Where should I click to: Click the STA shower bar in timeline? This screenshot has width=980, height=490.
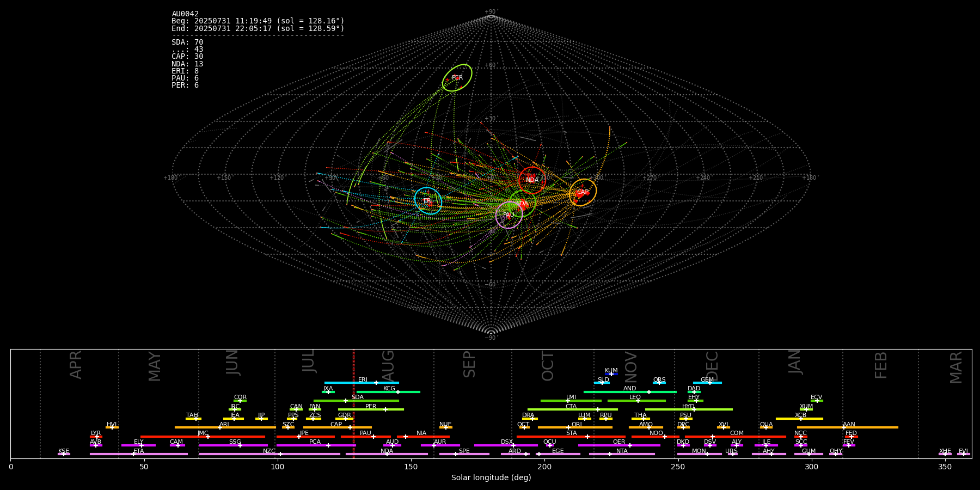coord(571,437)
